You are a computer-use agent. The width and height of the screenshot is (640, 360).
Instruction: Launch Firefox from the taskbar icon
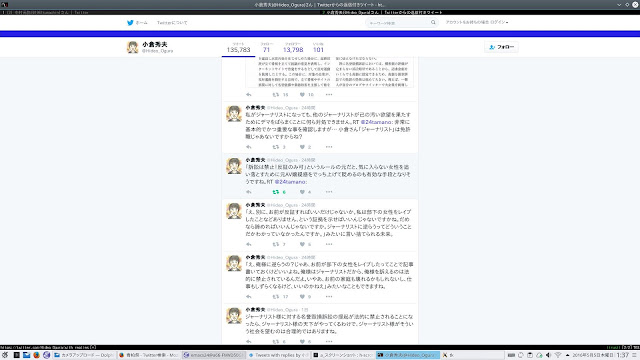point(36,355)
